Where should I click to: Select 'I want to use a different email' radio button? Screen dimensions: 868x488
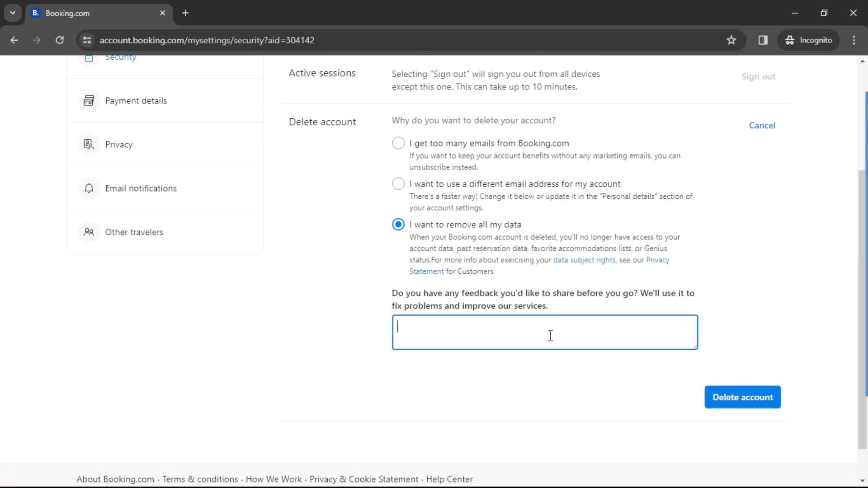point(398,183)
